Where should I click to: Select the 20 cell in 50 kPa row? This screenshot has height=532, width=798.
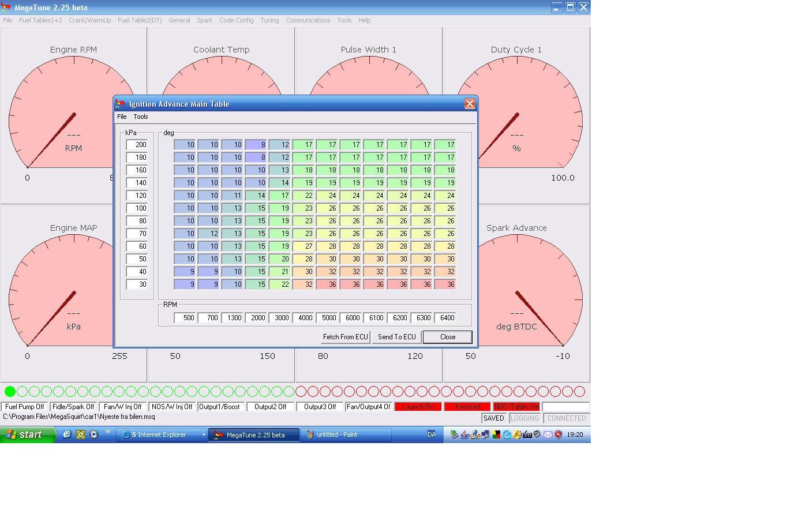[x=279, y=259]
